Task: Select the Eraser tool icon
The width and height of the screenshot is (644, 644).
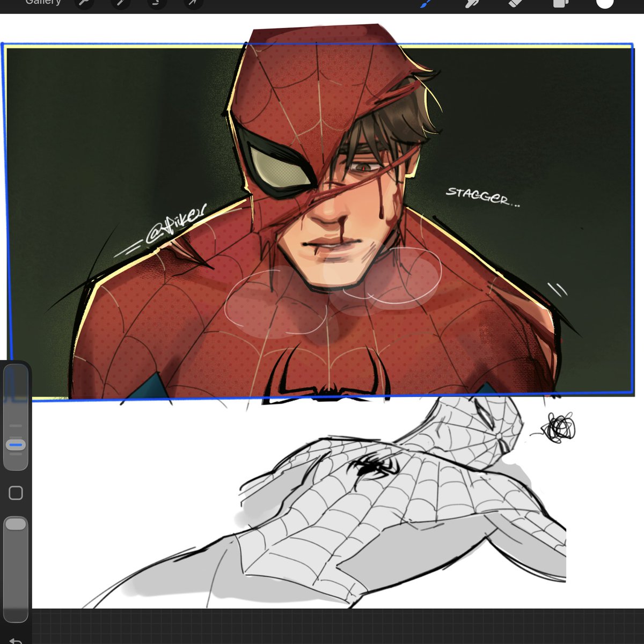Action: [x=515, y=3]
